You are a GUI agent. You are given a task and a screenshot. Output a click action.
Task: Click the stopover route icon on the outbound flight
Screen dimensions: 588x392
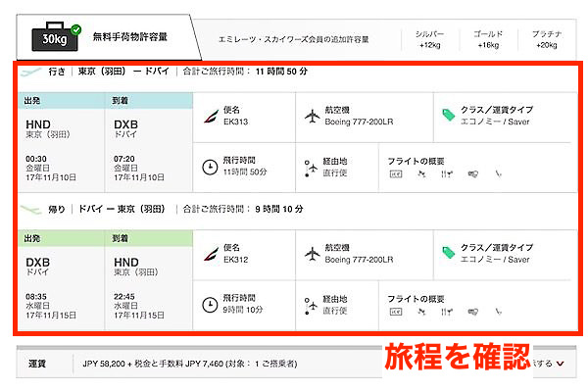click(311, 168)
